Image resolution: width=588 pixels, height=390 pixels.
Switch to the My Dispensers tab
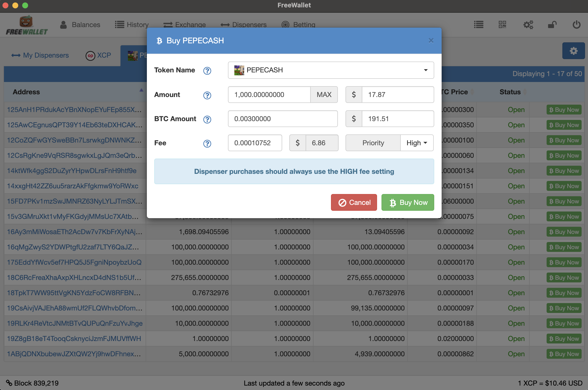[x=40, y=55]
